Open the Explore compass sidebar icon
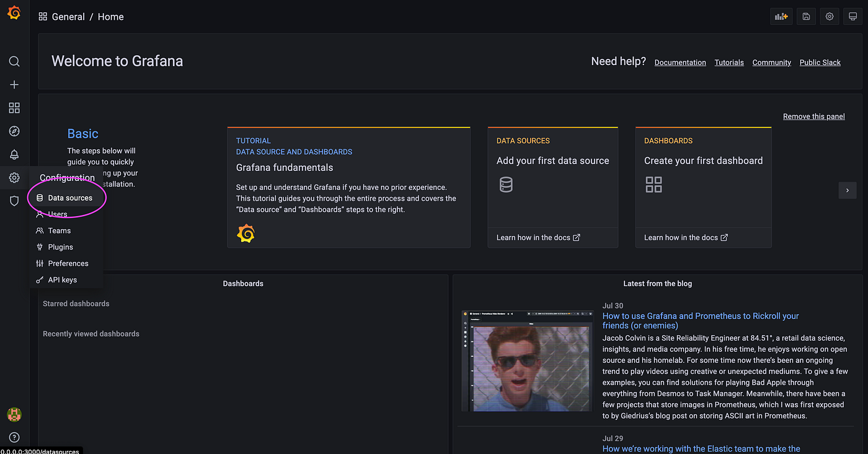 (x=14, y=131)
